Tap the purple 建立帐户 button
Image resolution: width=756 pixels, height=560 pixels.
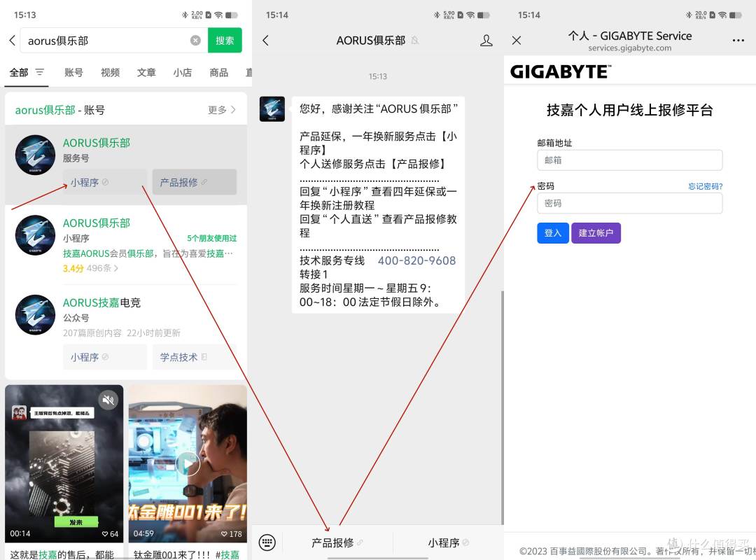[596, 233]
